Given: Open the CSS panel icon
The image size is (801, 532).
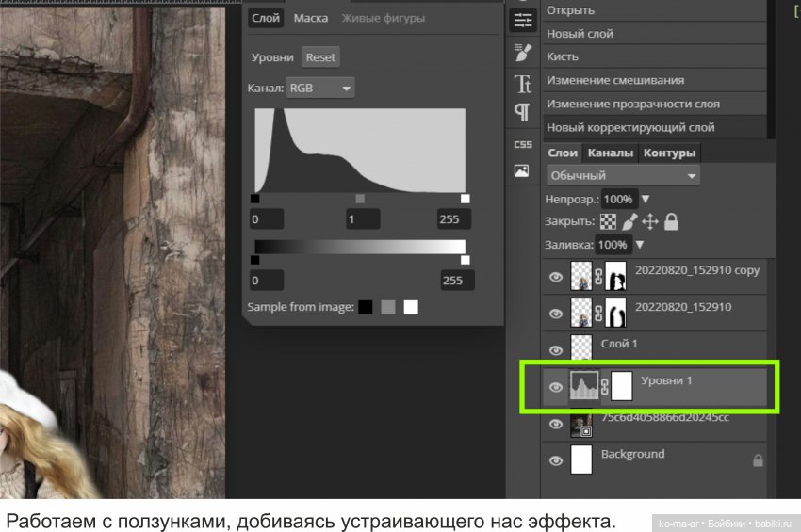Looking at the screenshot, I should tap(523, 144).
